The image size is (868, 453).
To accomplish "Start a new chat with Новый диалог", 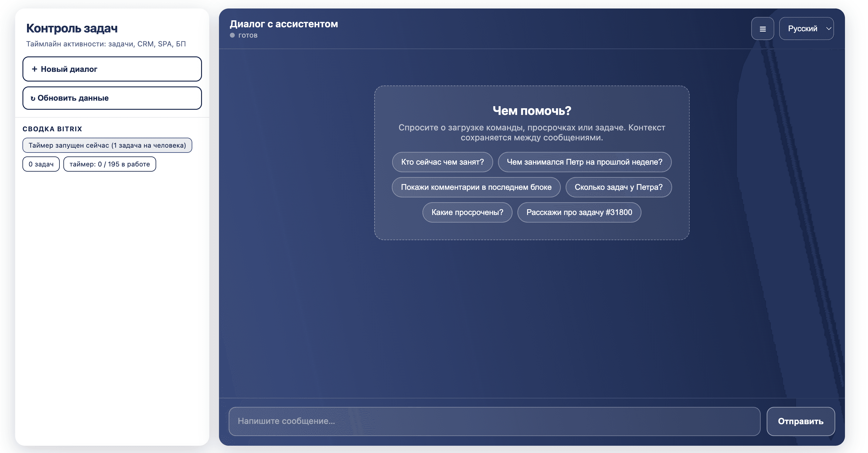I will click(112, 69).
